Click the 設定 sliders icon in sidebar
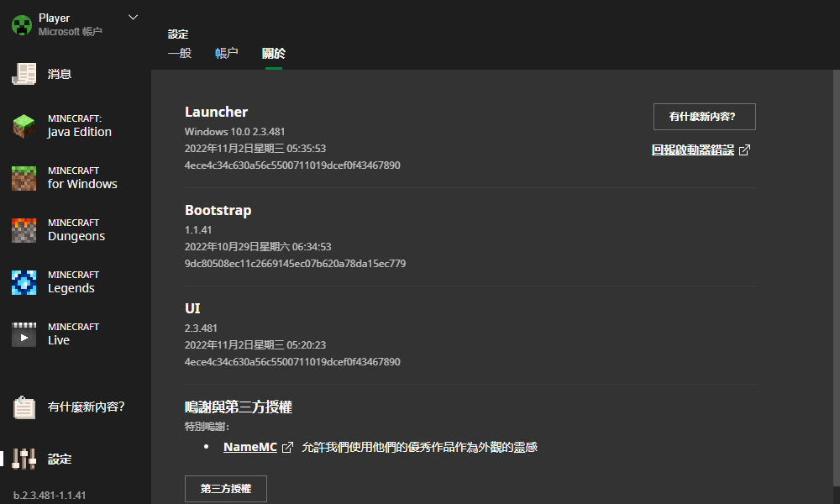 tap(24, 459)
